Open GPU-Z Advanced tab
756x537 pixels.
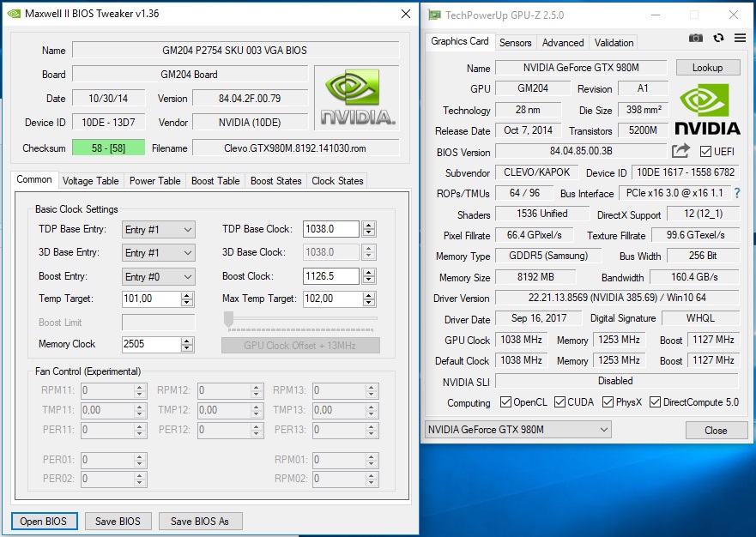[563, 42]
